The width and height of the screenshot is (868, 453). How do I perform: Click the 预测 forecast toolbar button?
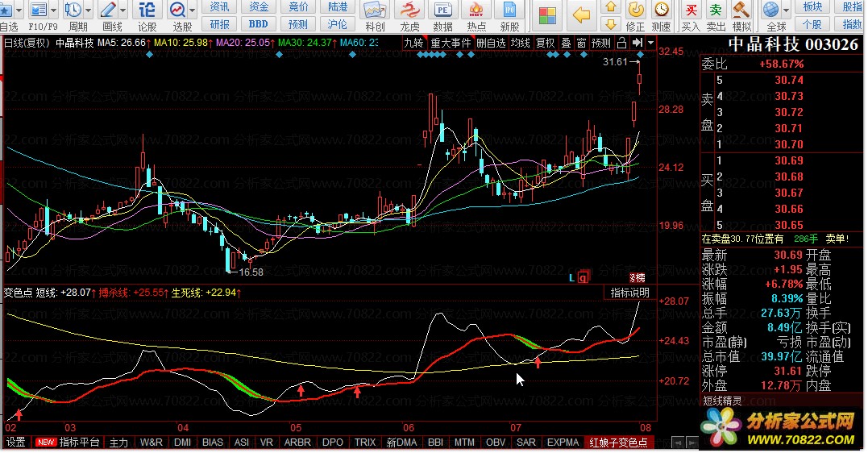pyautogui.click(x=298, y=24)
